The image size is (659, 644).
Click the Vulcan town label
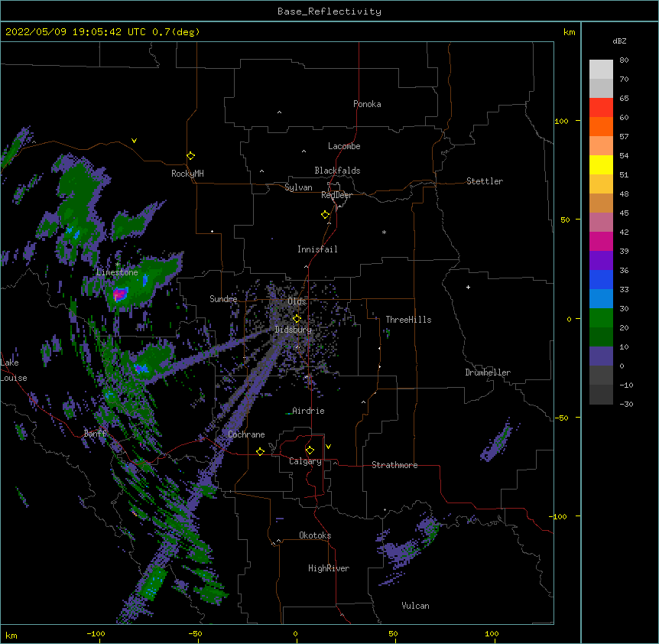(415, 606)
